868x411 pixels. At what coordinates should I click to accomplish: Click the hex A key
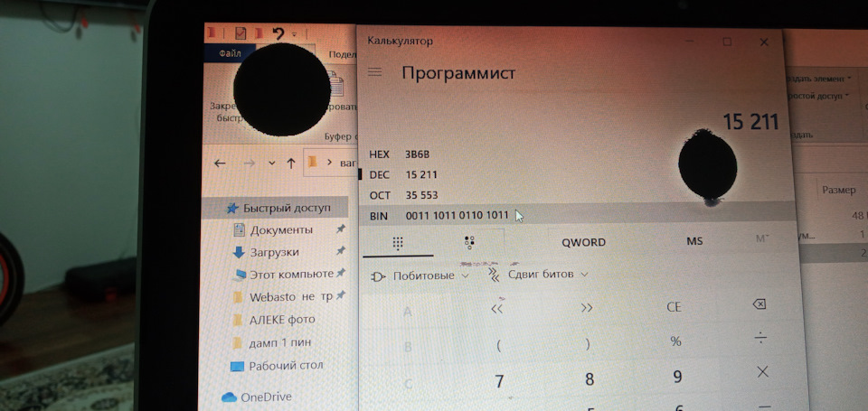point(408,313)
